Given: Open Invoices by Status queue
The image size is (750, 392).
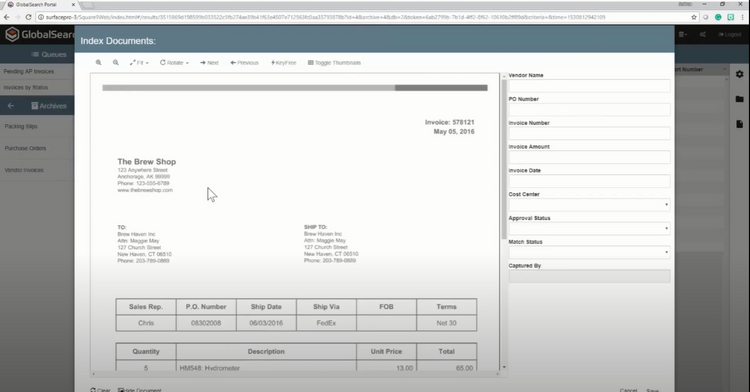Looking at the screenshot, I should click(x=25, y=87).
